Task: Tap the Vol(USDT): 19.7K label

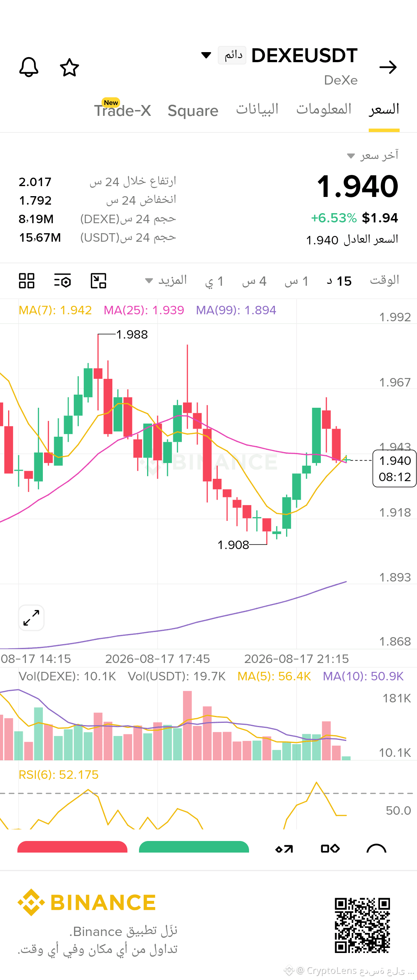Action: pos(177,676)
